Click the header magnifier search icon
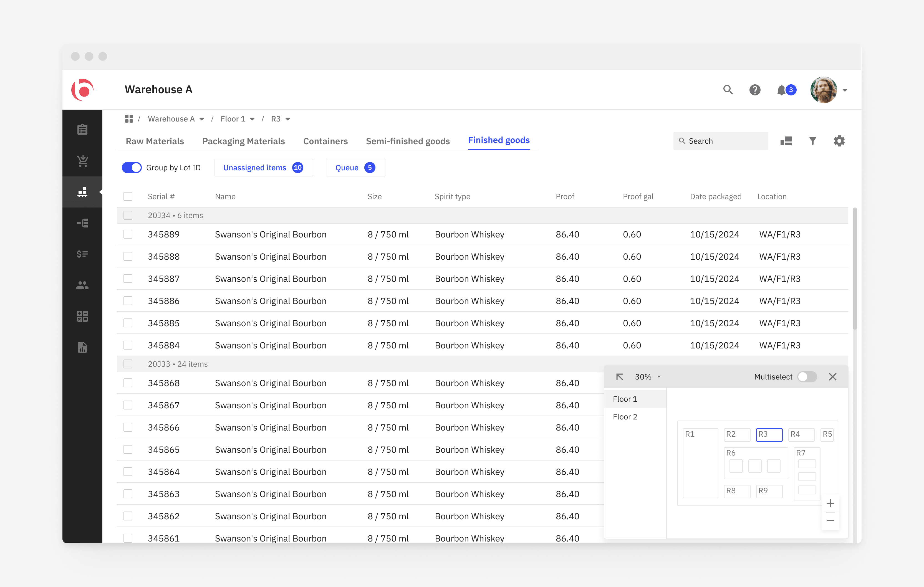Screen dimensions: 924x587 (728, 90)
